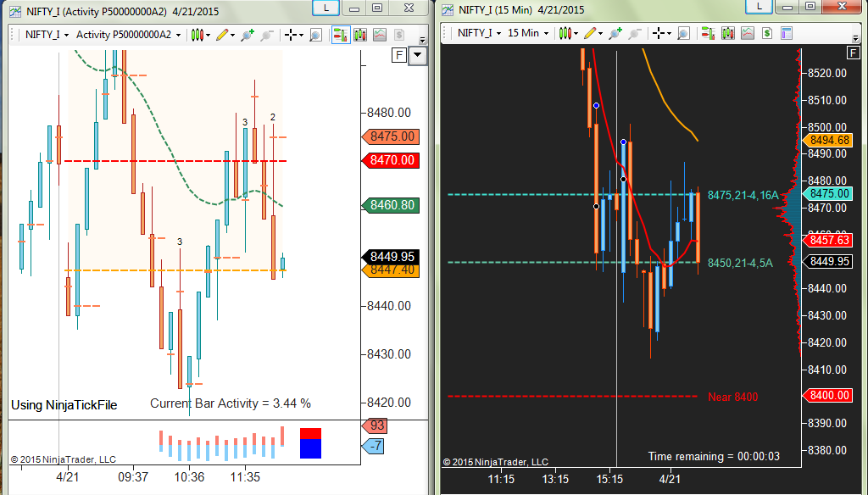Open the down-arrow button beside F in Activity chart
The width and height of the screenshot is (868, 495).
(418, 55)
